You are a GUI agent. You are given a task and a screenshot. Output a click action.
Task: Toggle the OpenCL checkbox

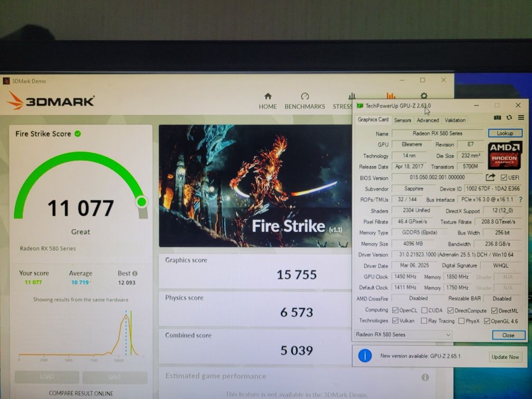(x=395, y=310)
